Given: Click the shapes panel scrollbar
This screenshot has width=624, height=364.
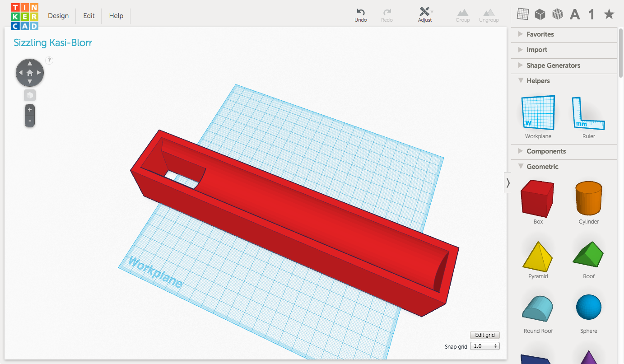Looking at the screenshot, I should pos(621,52).
